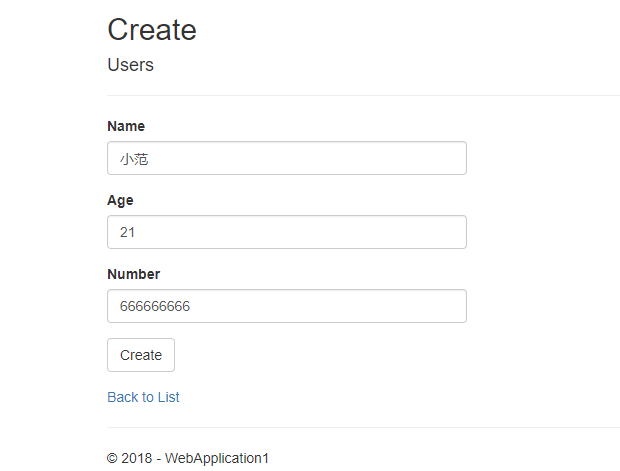Focus the Age input field
620x471 pixels.
point(286,232)
